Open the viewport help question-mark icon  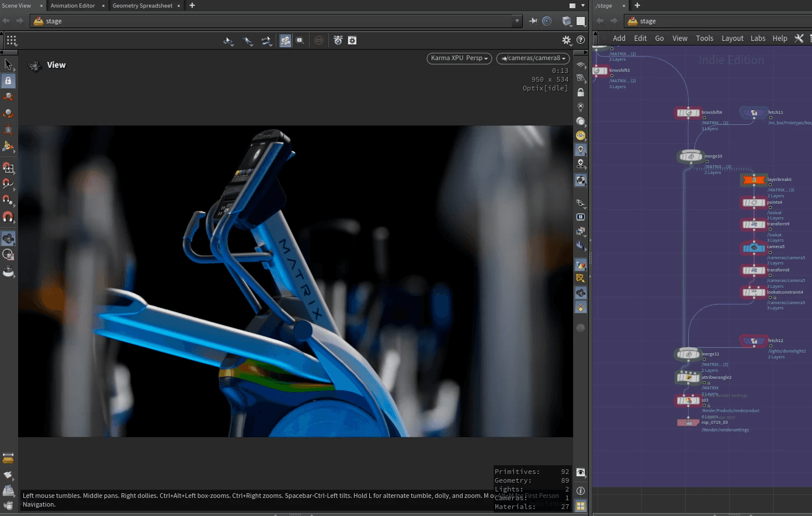pos(581,40)
